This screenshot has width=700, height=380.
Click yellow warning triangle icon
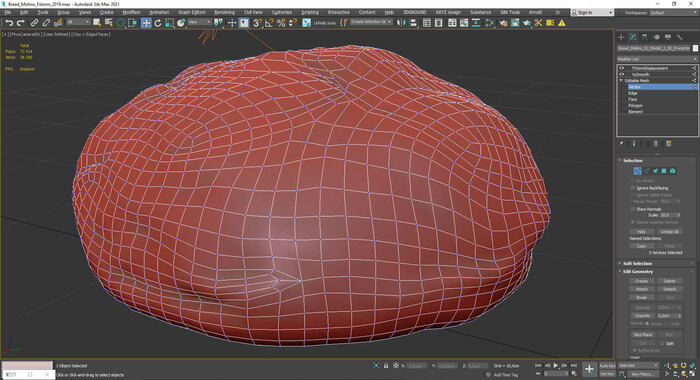(562, 22)
